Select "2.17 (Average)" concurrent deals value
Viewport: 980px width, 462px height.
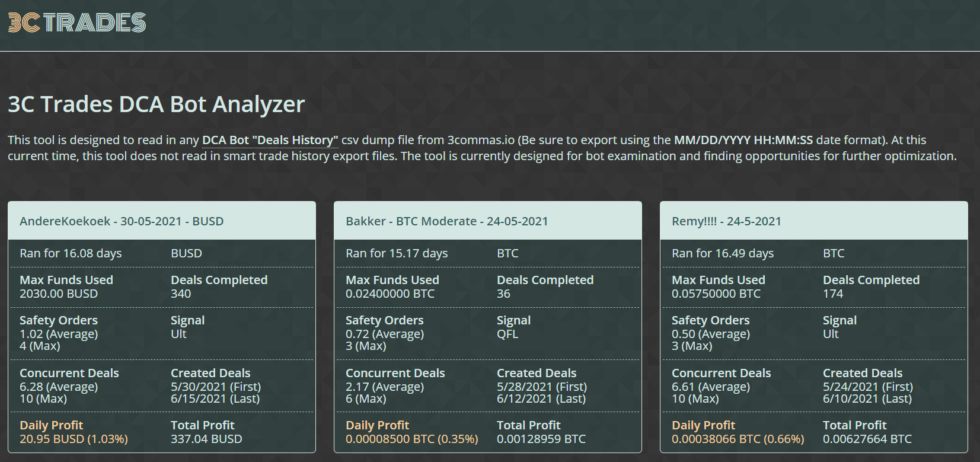(385, 387)
